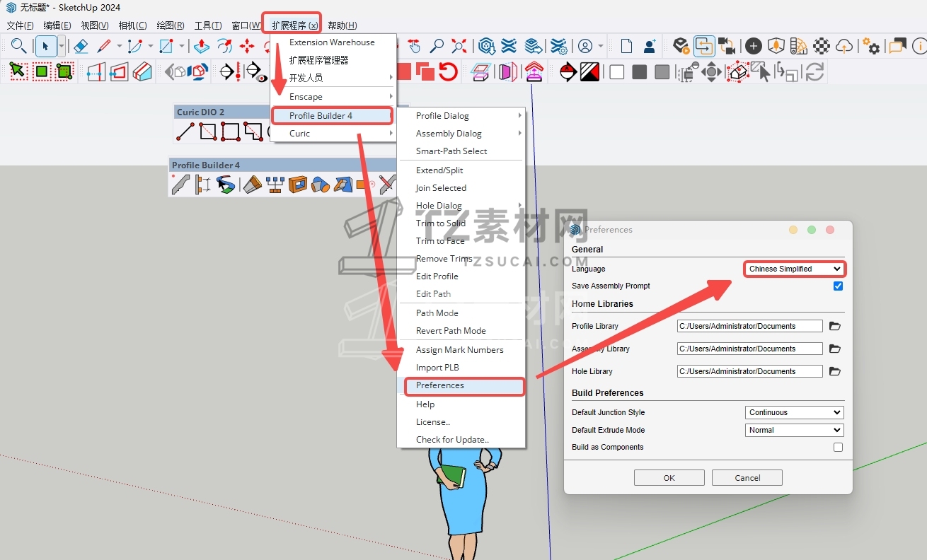Click the Profile Library path field
This screenshot has width=927, height=560.
[750, 327]
